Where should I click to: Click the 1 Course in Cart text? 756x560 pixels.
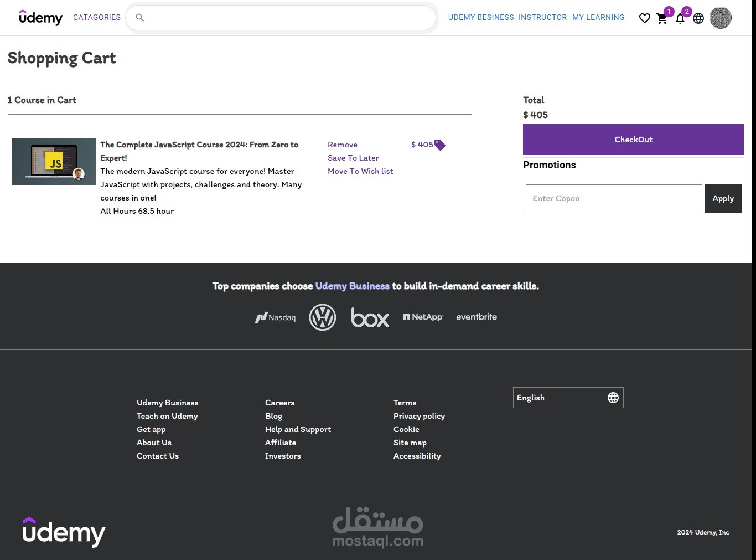click(42, 100)
